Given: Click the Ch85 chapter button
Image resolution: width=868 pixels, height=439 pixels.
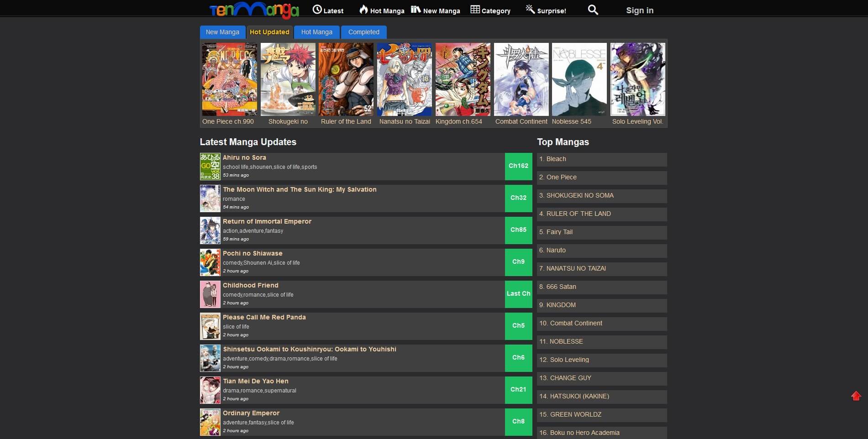Looking at the screenshot, I should 519,230.
